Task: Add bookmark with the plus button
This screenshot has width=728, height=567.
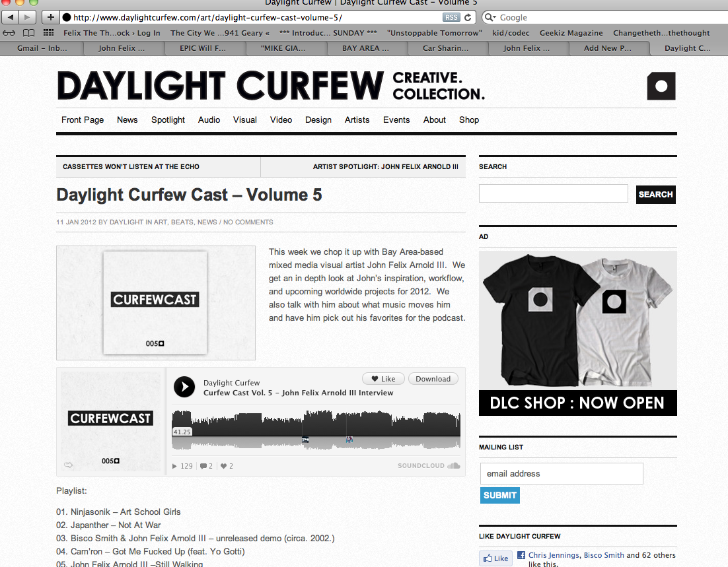Action: click(51, 18)
